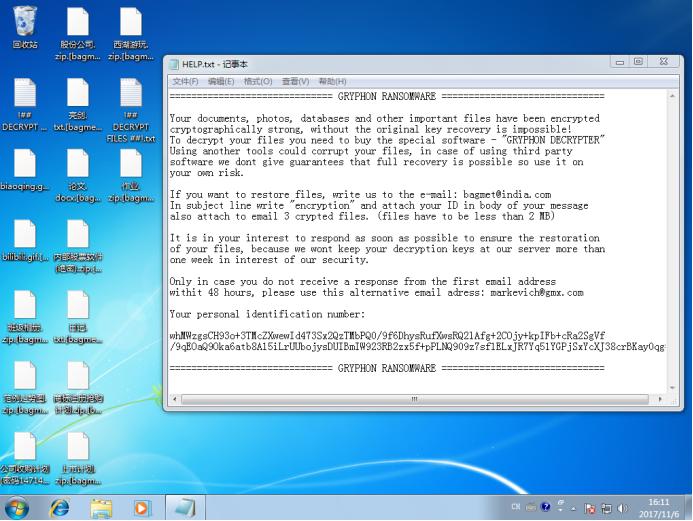This screenshot has width=693, height=521.
Task: Click the line beginning 'It is in your interest'
Action: point(385,238)
